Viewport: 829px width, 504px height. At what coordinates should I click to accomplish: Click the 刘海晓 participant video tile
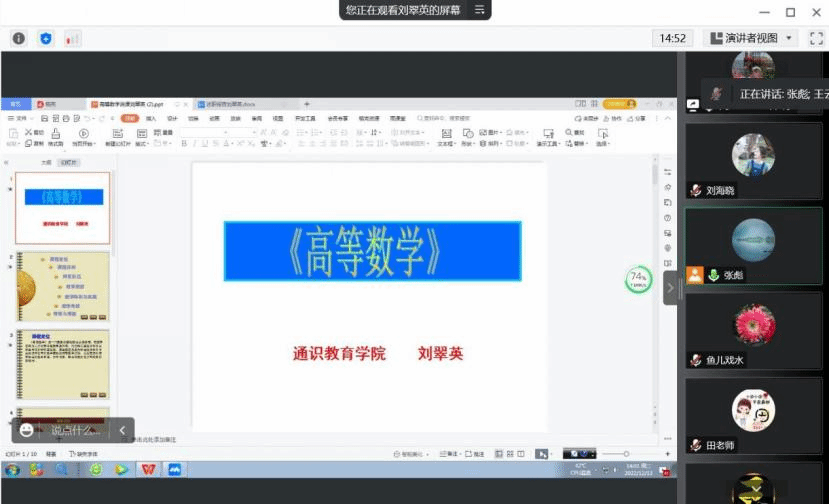click(753, 163)
